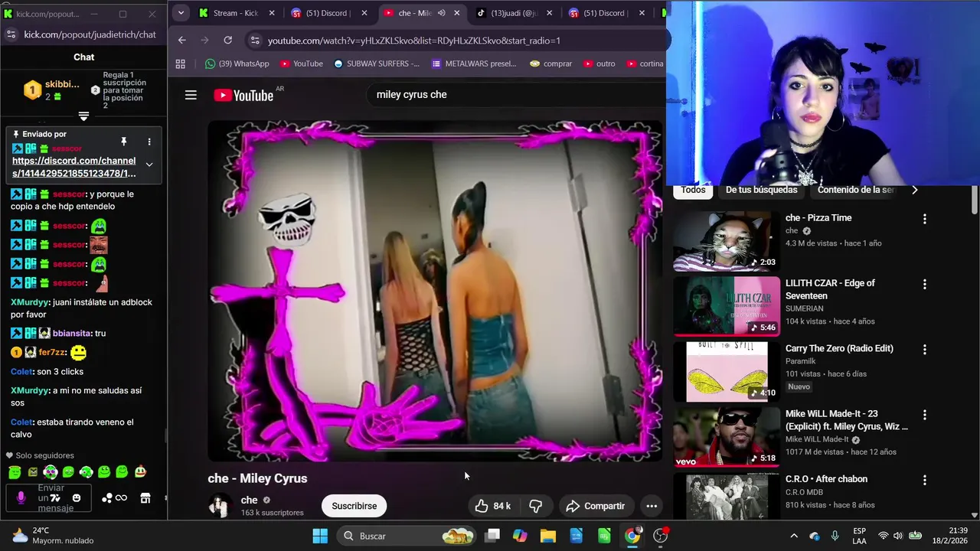Open the Windows Start menu
Image resolution: width=980 pixels, height=551 pixels.
click(320, 536)
